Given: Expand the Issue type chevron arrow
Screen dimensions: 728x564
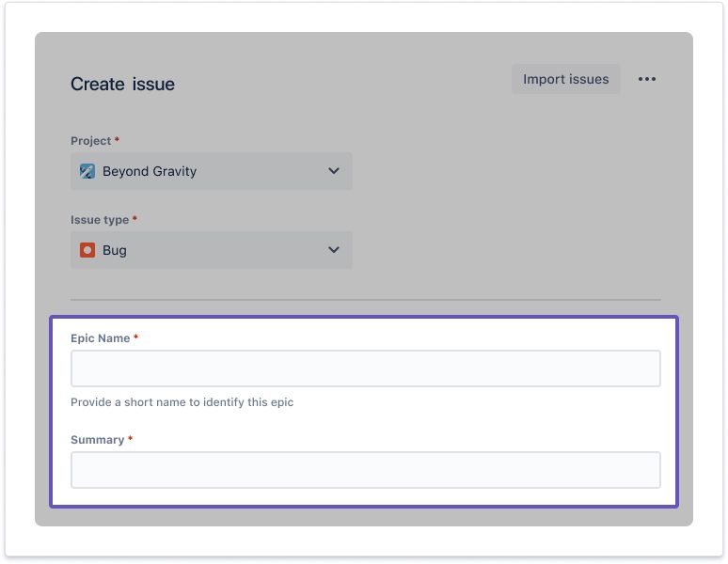Looking at the screenshot, I should (x=333, y=250).
